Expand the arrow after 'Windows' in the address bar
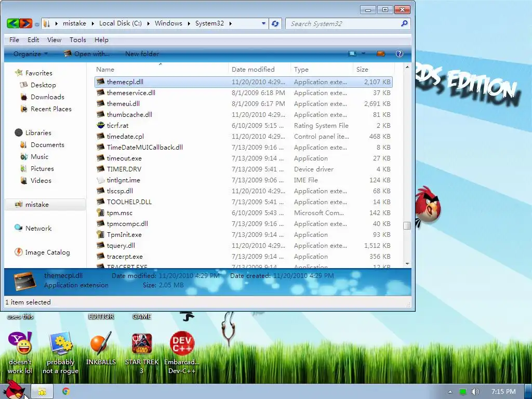This screenshot has height=399, width=532. click(x=189, y=23)
